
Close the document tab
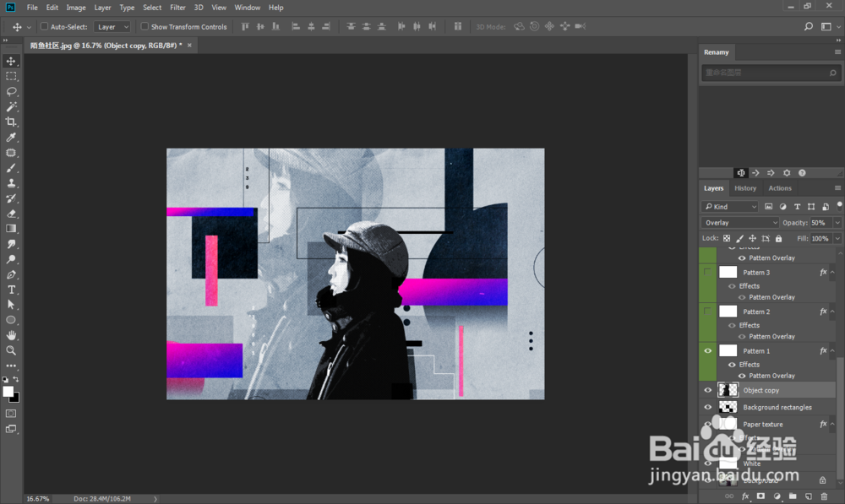(x=189, y=46)
